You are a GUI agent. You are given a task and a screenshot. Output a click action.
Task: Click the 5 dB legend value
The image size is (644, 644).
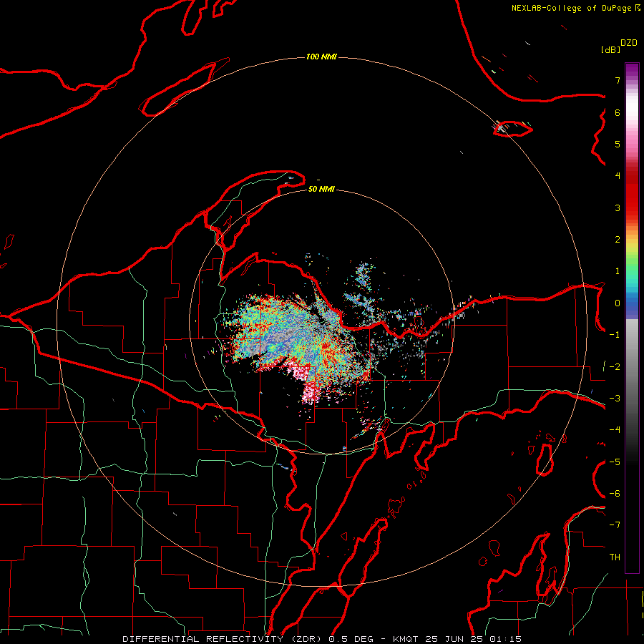[x=618, y=144]
